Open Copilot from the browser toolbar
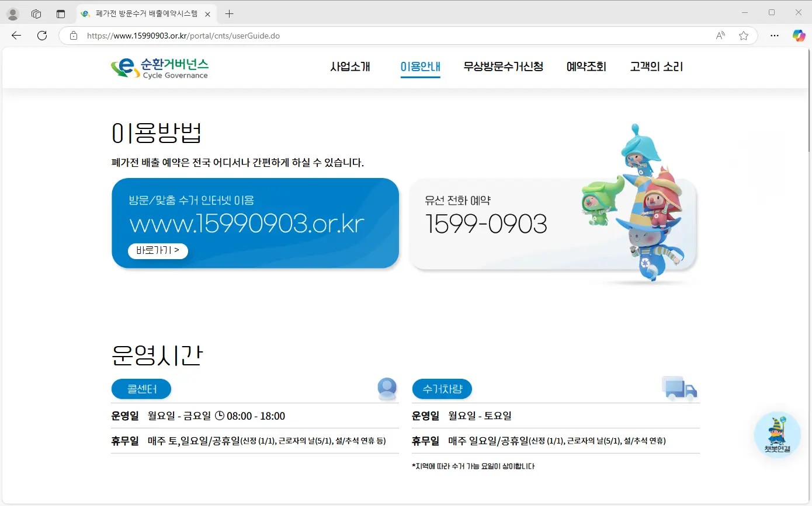Screen dimensions: 812x506 click(799, 36)
